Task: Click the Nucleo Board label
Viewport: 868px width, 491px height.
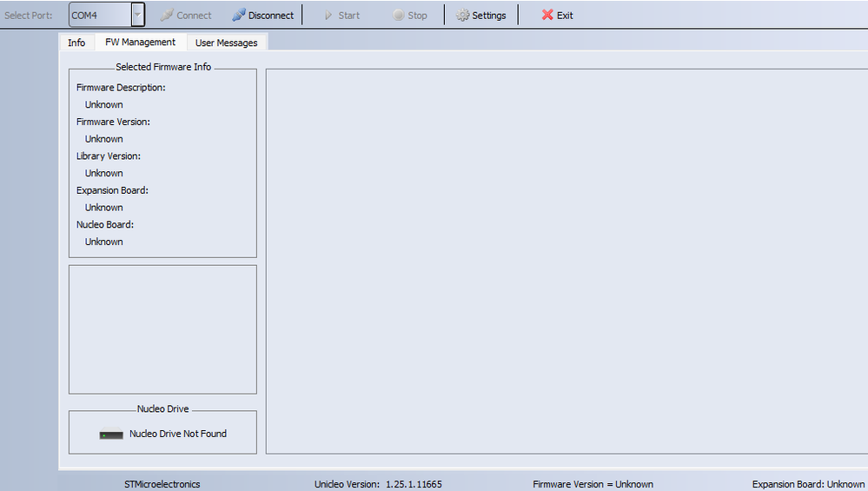Action: coord(105,225)
